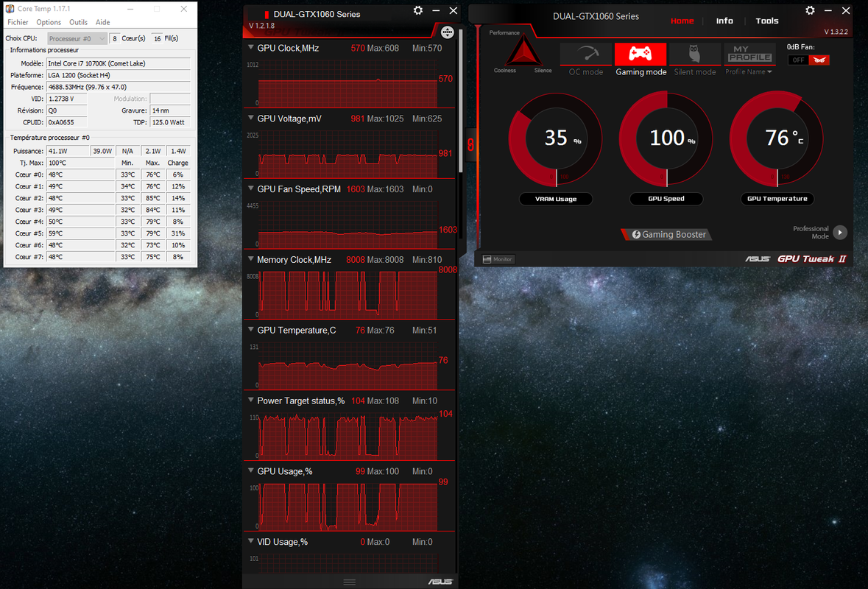Click the Monitor button

498,259
